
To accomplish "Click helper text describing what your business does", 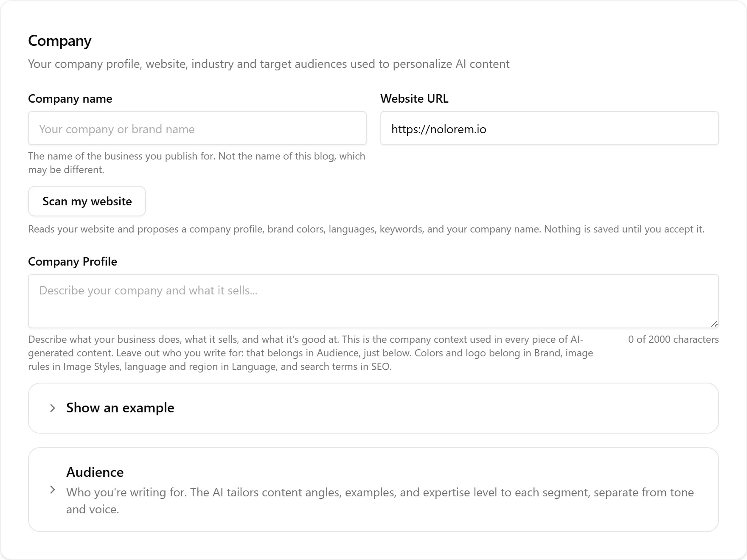I will [310, 353].
